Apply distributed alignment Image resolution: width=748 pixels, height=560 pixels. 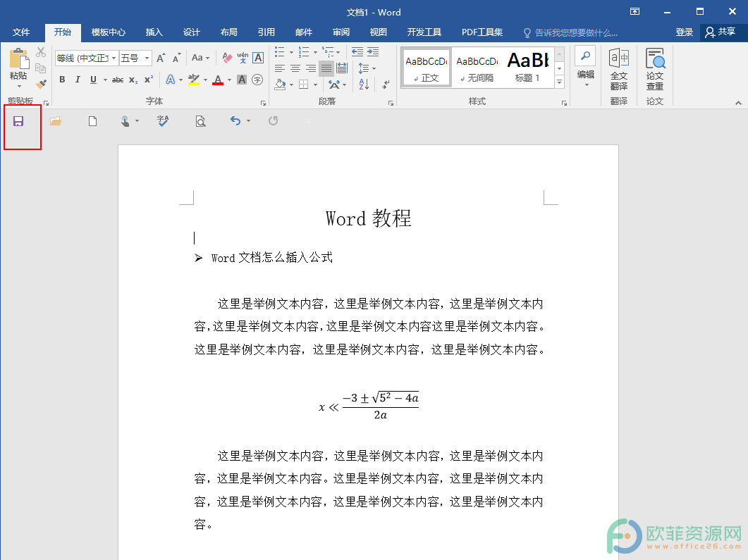(342, 68)
